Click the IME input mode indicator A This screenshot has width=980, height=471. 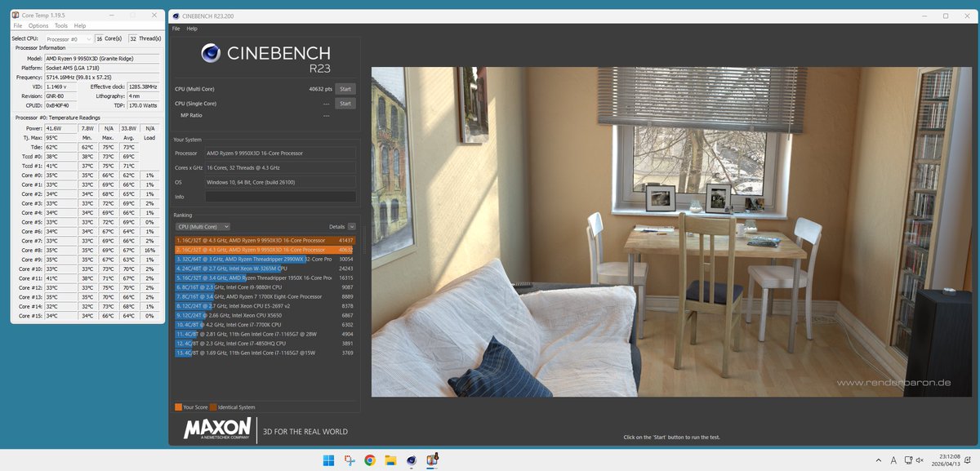[894, 460]
